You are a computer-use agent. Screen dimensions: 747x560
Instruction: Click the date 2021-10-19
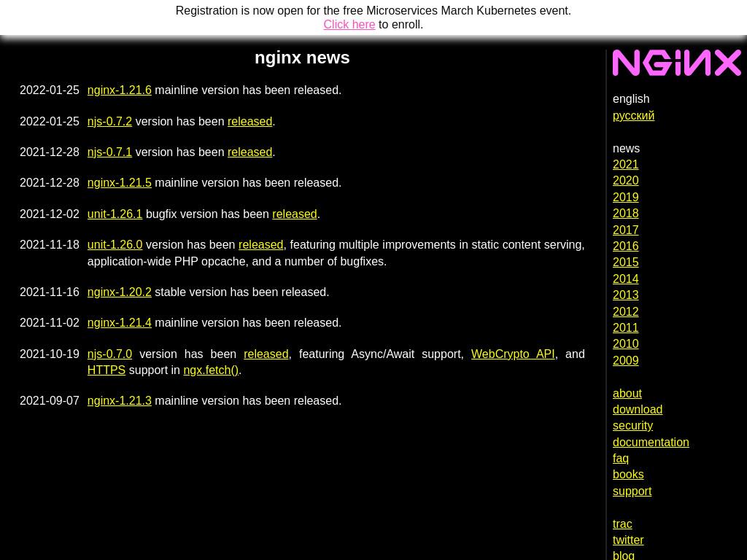pos(50,354)
